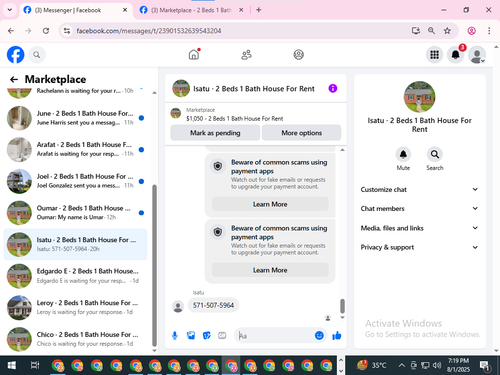Screen dimensions: 500x375
Task: Open the $1,050 - 2 Beds 1 Bath listing link
Action: (x=234, y=118)
